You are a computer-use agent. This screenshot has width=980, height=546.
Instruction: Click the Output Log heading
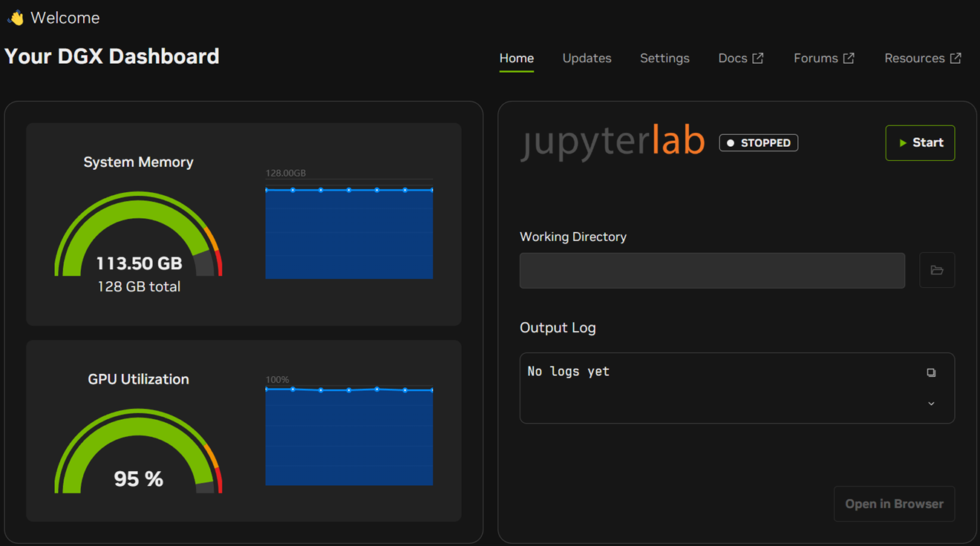click(x=558, y=327)
